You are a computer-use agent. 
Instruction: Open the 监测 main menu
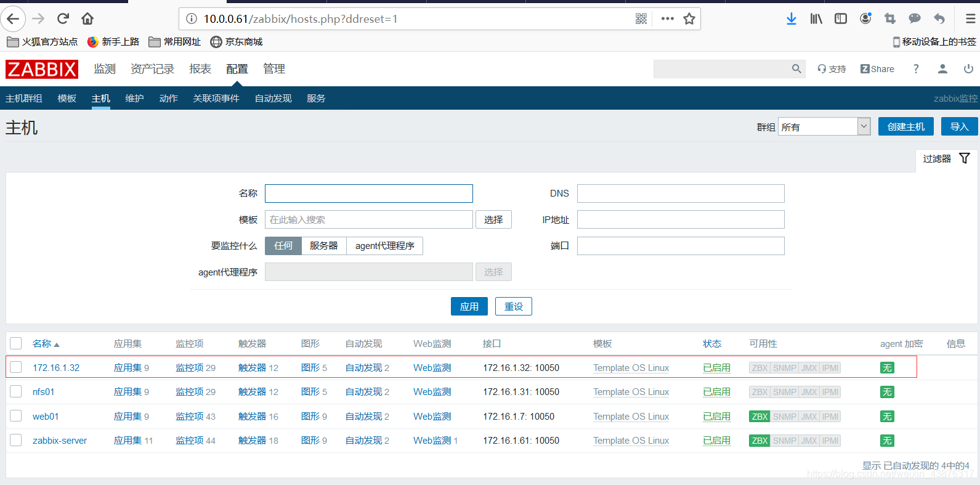pyautogui.click(x=105, y=69)
